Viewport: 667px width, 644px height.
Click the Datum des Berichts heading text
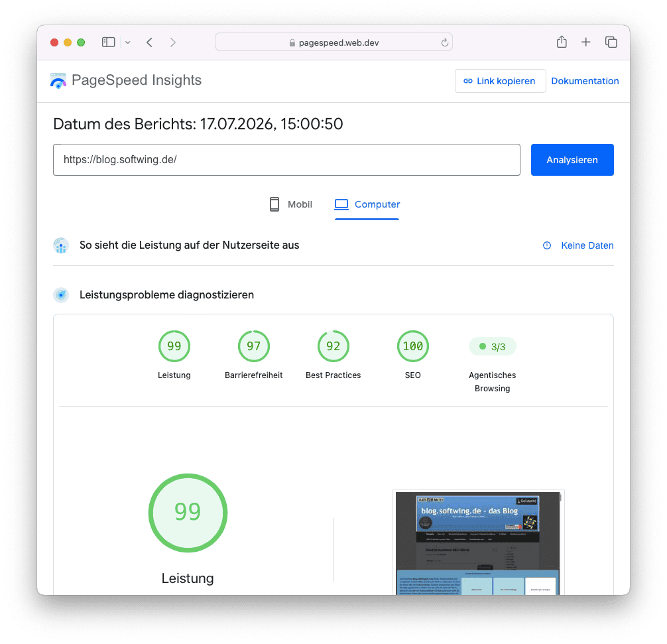(198, 124)
